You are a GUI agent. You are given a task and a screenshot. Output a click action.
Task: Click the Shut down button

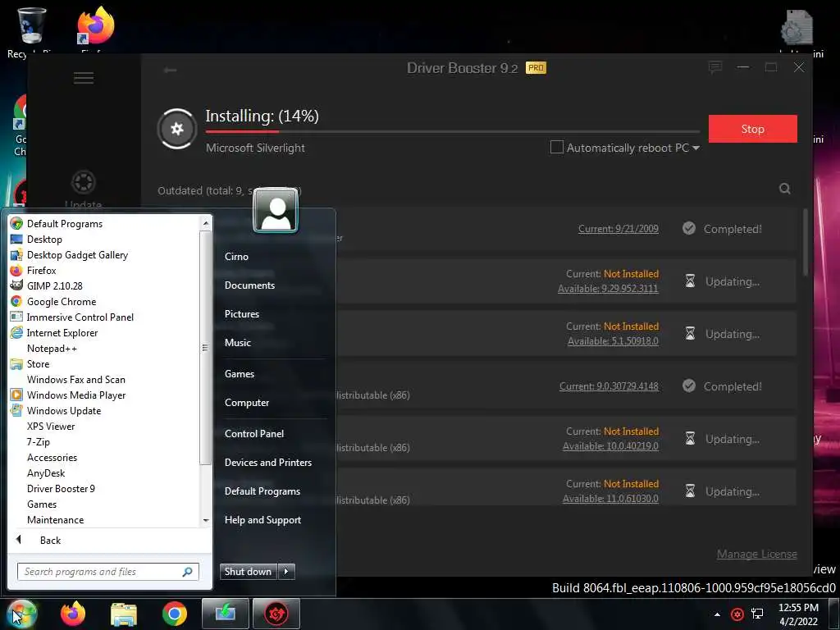[249, 572]
